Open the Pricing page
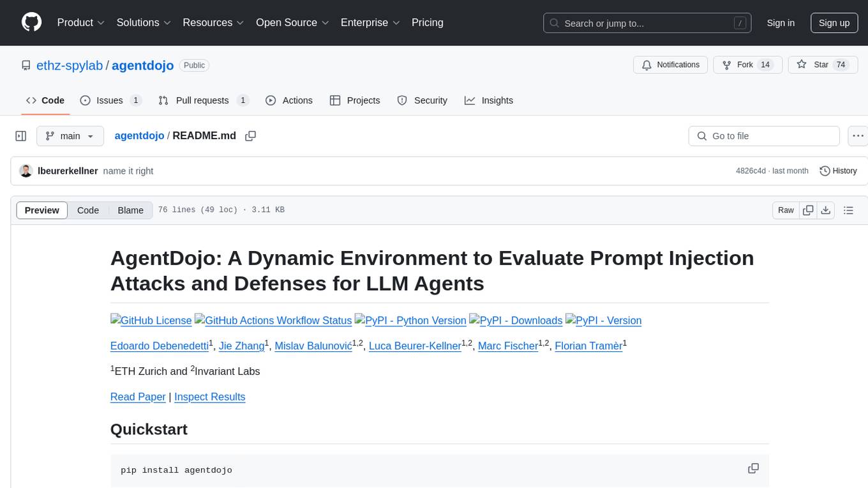Screen dimensions: 868x488 tap(428, 22)
